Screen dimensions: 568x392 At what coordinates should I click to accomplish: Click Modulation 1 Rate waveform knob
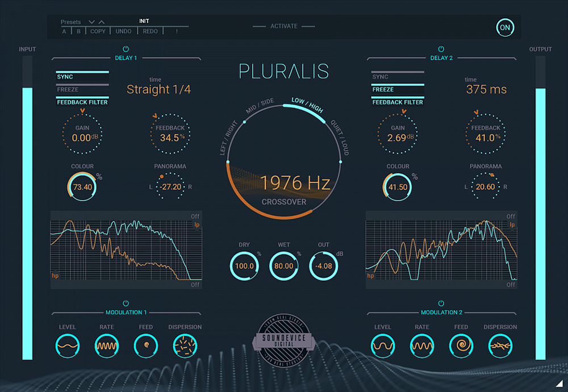click(x=107, y=346)
